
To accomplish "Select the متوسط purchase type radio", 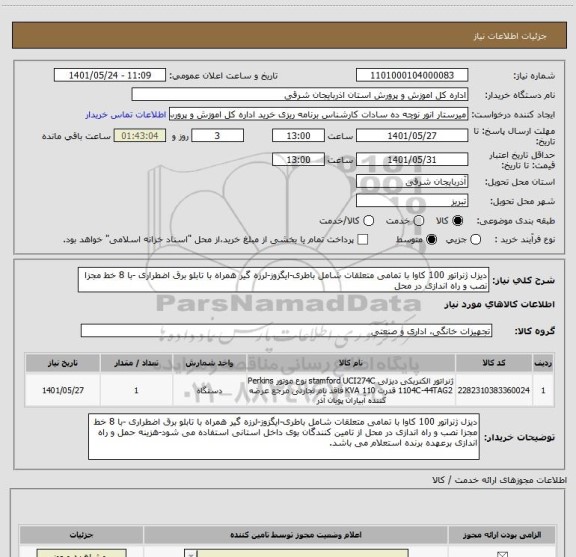I will 431,240.
